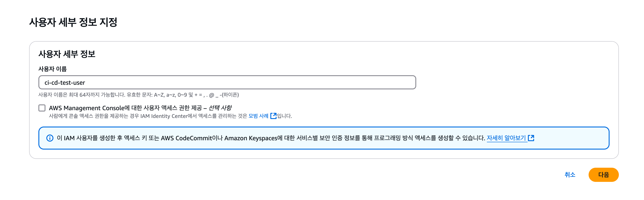Click the blue info circle icon

click(x=50, y=138)
